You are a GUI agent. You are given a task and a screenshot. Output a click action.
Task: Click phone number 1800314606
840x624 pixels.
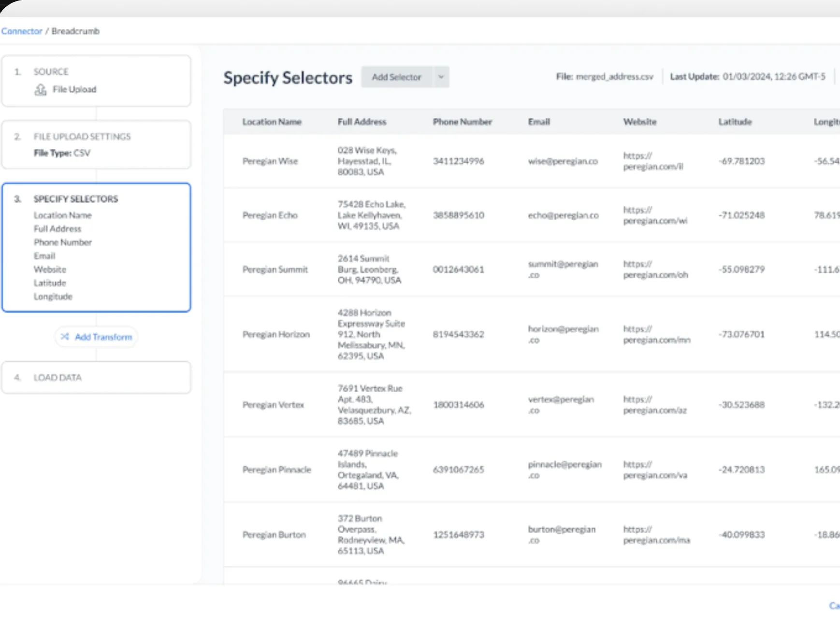click(x=458, y=405)
